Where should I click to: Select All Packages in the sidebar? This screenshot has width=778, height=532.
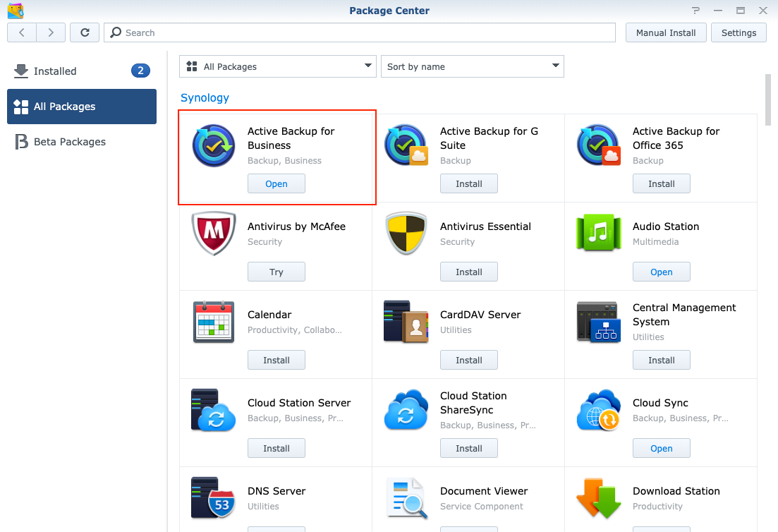82,107
